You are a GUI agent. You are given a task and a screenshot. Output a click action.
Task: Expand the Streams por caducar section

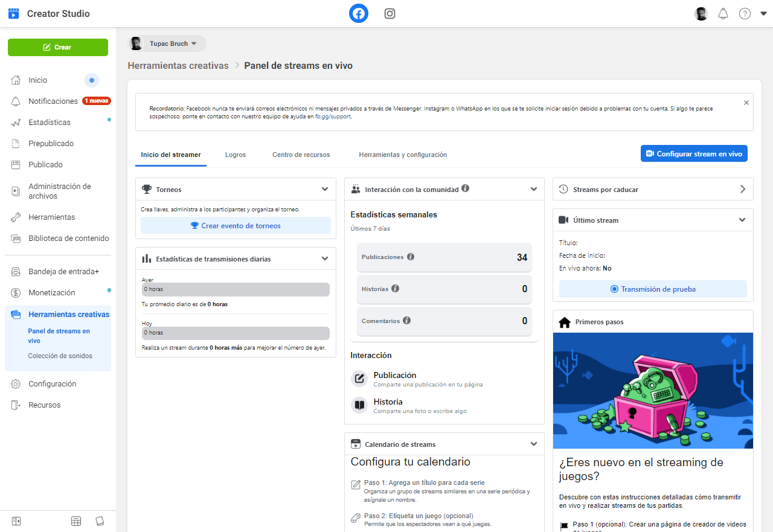(742, 189)
